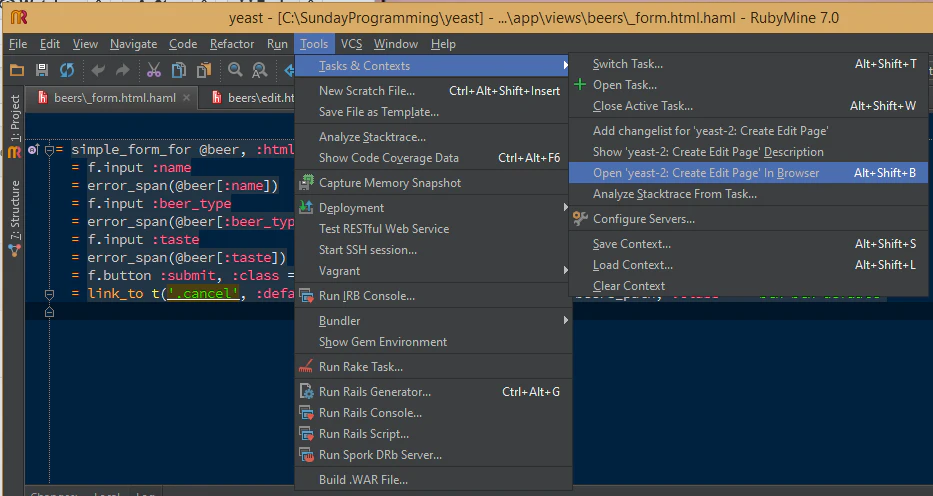Click the Run Rails Script icon
This screenshot has height=496, width=933.
click(306, 434)
